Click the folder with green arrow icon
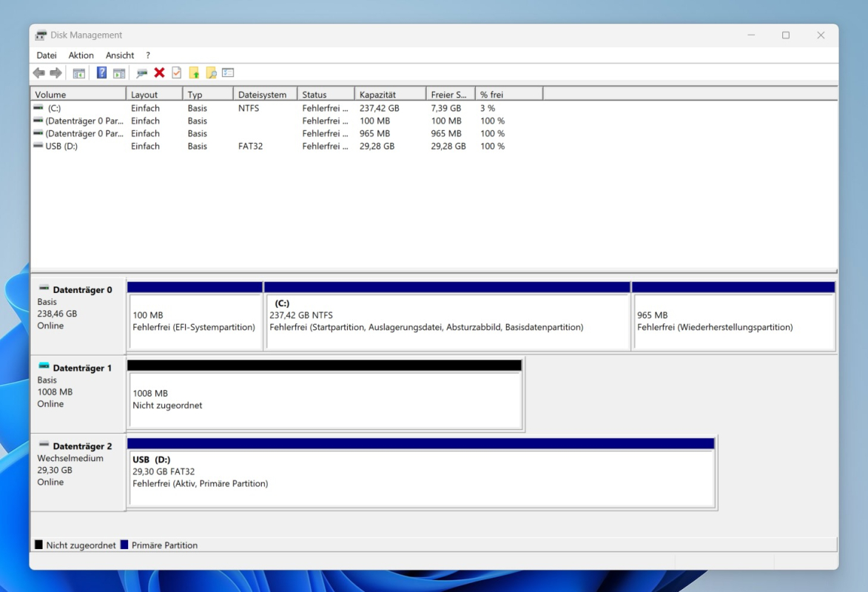Screen dimensions: 868x592 (194, 73)
